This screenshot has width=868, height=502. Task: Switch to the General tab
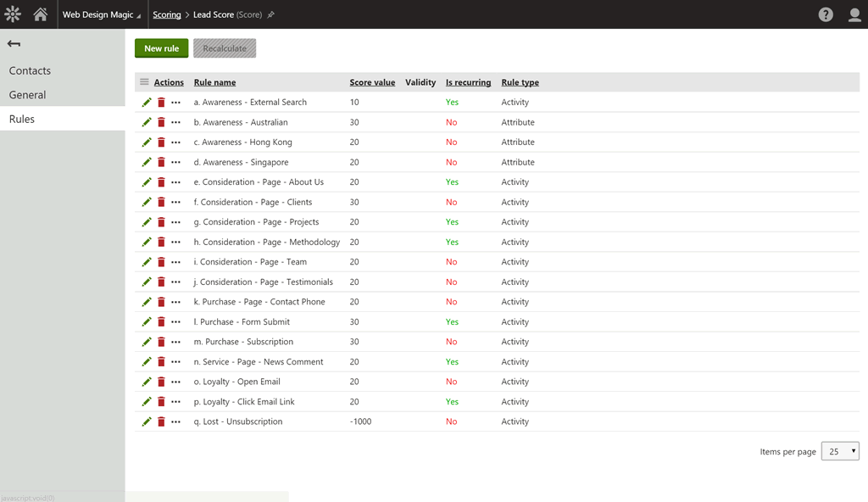tap(27, 95)
